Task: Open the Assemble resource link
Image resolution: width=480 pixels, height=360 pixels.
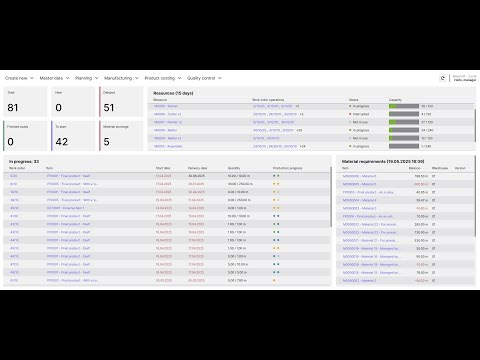Action: point(168,146)
